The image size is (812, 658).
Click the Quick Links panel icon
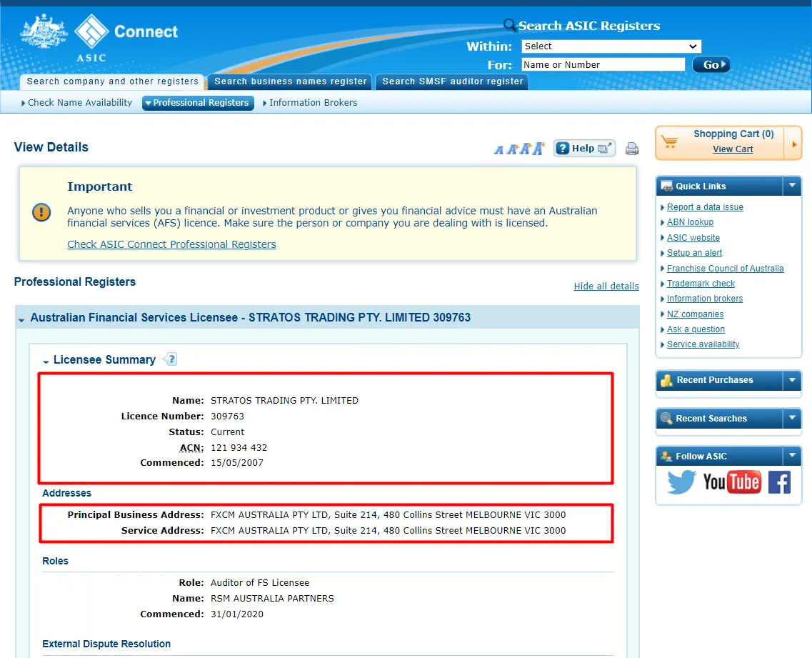[x=666, y=186]
